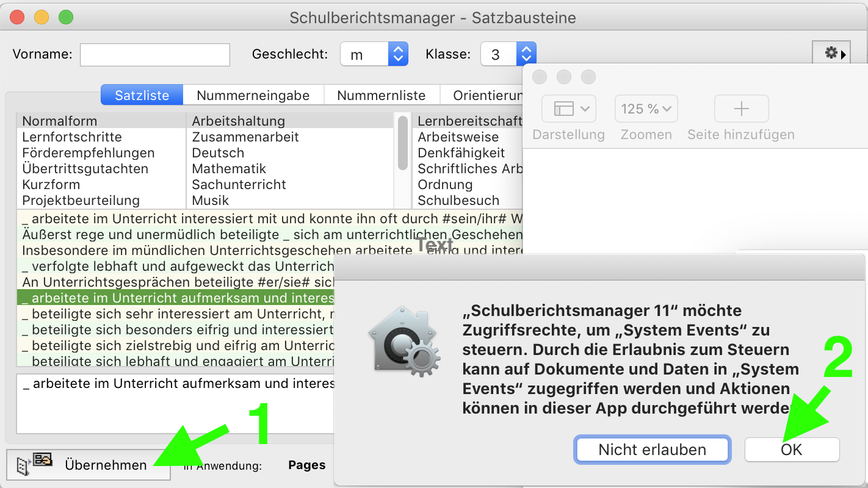Choose Denkfähigkeit in the third list
The width and height of the screenshot is (868, 488).
coord(461,153)
